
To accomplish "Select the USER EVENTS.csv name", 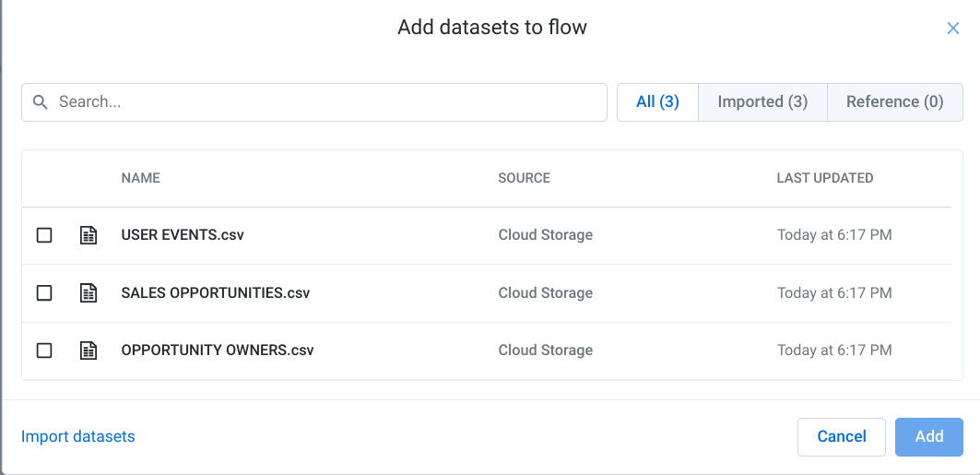I will [183, 235].
